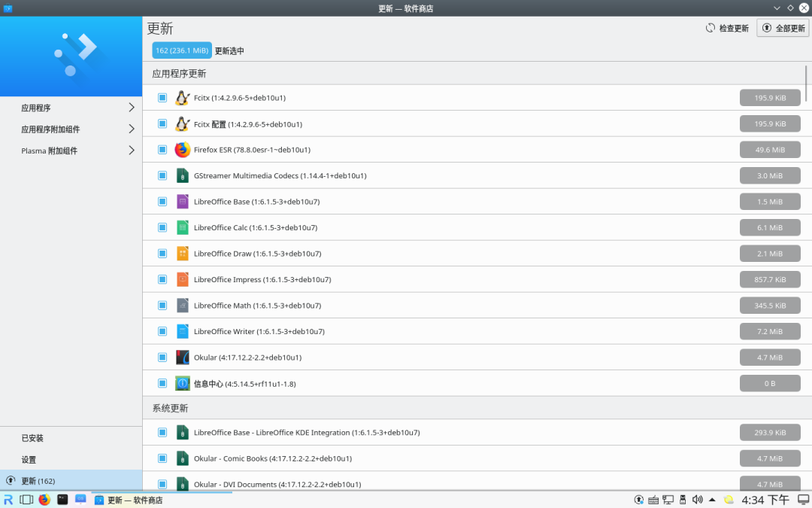The width and height of the screenshot is (812, 508).
Task: Click the LibreOffice Math gray icon
Action: click(x=182, y=306)
